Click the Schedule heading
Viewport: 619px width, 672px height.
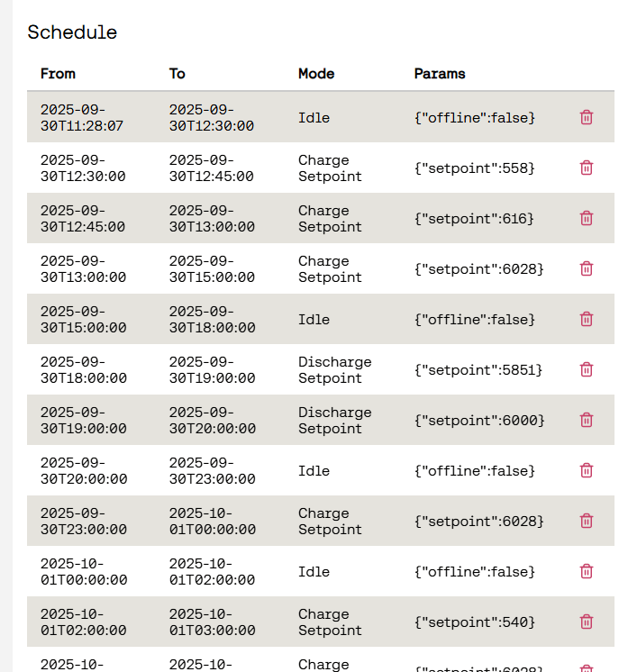(72, 32)
